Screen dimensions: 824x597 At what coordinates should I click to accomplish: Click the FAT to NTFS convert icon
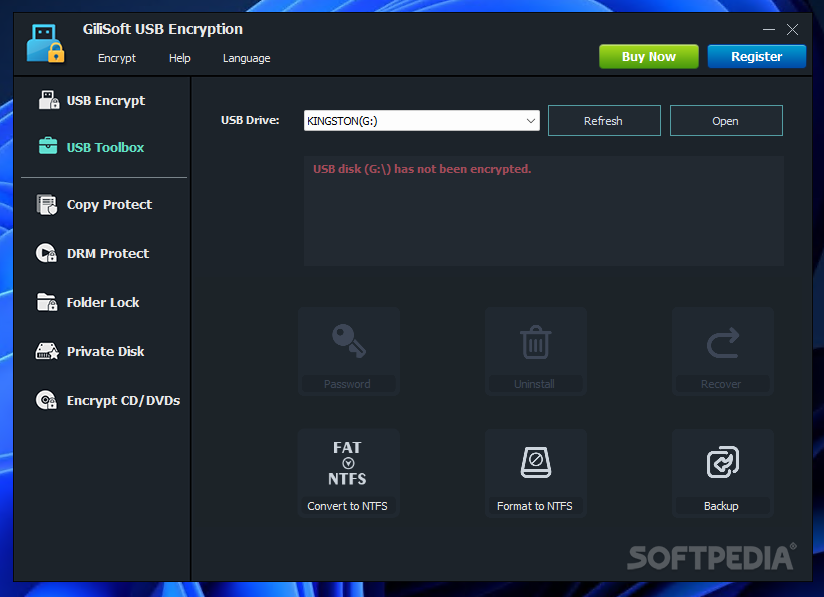point(347,463)
